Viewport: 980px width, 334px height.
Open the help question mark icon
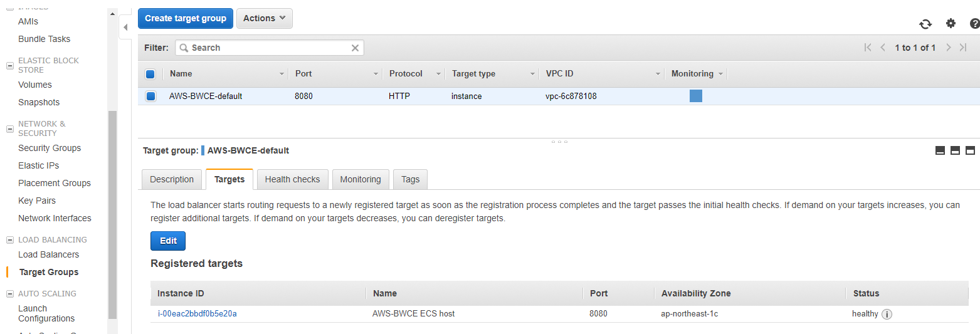tap(974, 24)
